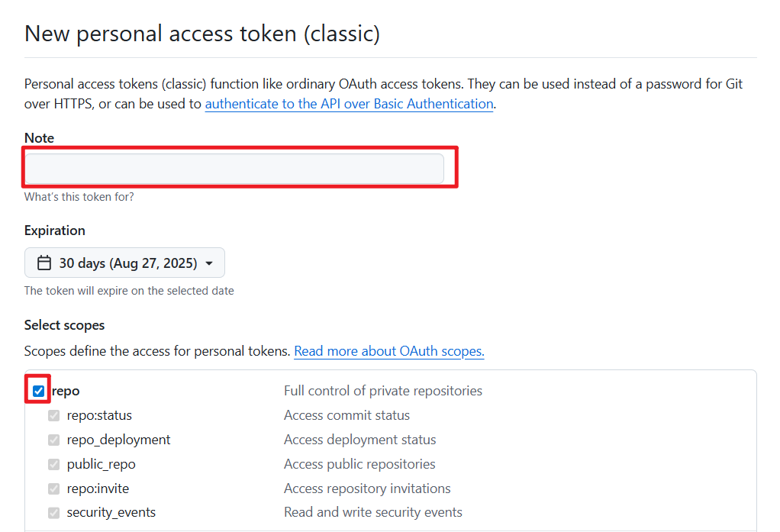Image resolution: width=780 pixels, height=532 pixels.
Task: Open Read more about OAuth scopes link
Action: pyautogui.click(x=389, y=351)
